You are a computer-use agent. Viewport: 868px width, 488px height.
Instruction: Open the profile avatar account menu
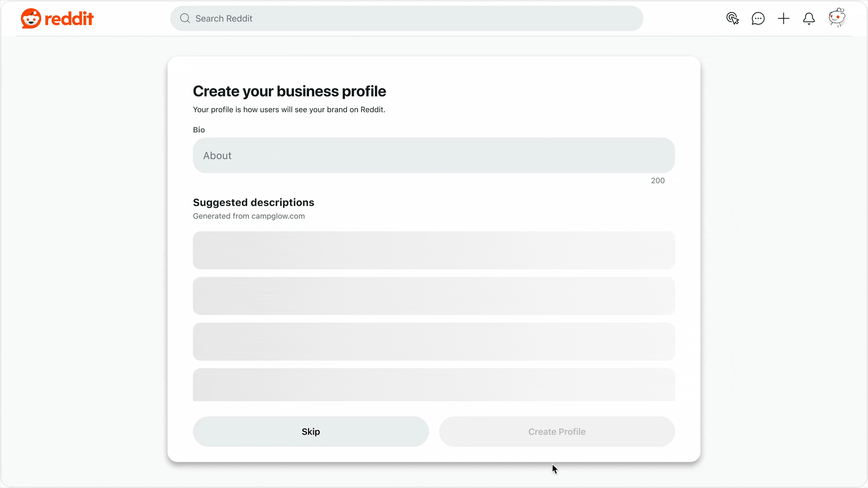[x=837, y=17]
